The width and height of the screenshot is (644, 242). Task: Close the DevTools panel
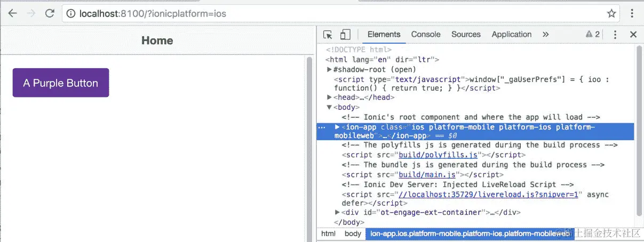[633, 35]
